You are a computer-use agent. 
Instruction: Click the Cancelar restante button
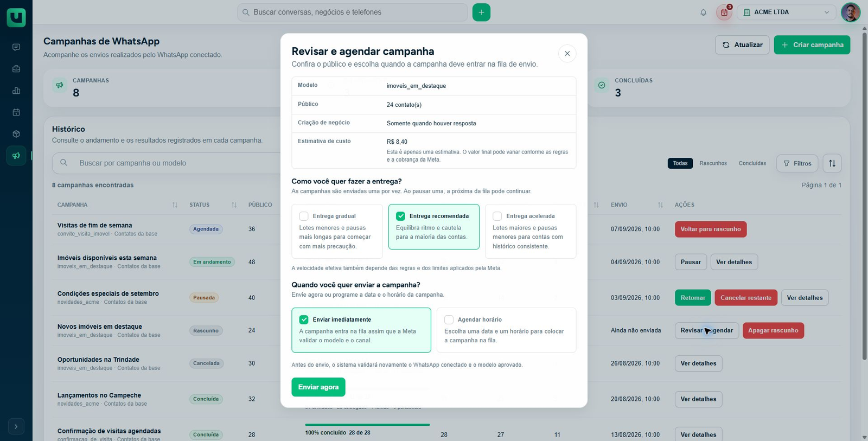746,298
